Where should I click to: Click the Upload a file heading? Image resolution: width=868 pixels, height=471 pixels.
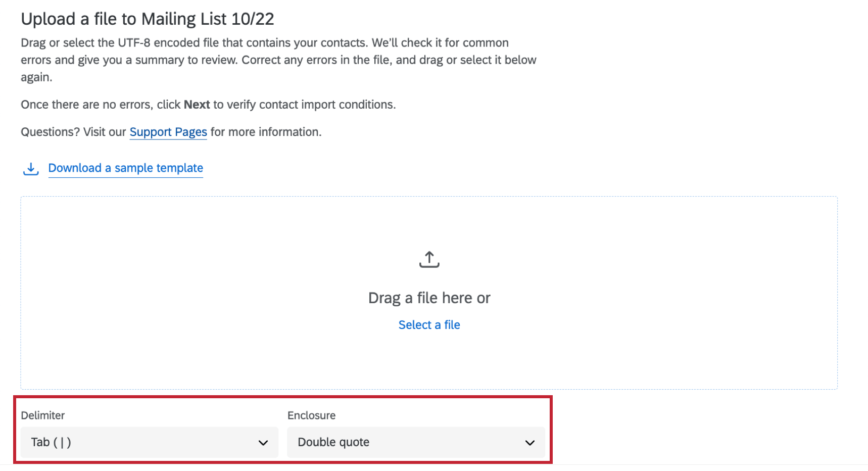(x=148, y=19)
